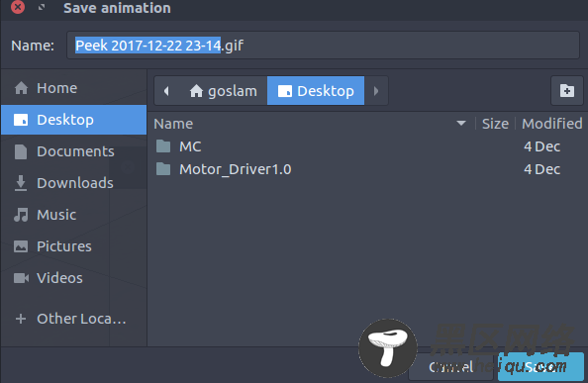Click the path bar right arrow
Viewport: 588px width, 383px height.
coord(376,91)
